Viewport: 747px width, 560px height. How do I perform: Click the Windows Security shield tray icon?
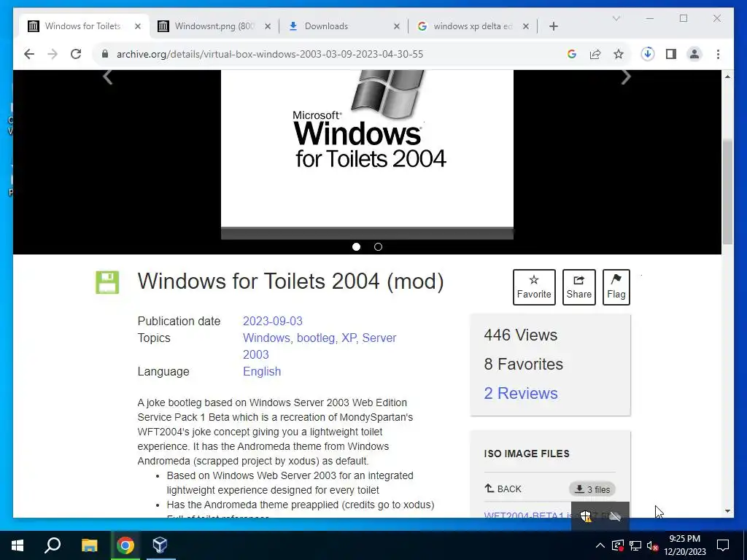tap(586, 516)
